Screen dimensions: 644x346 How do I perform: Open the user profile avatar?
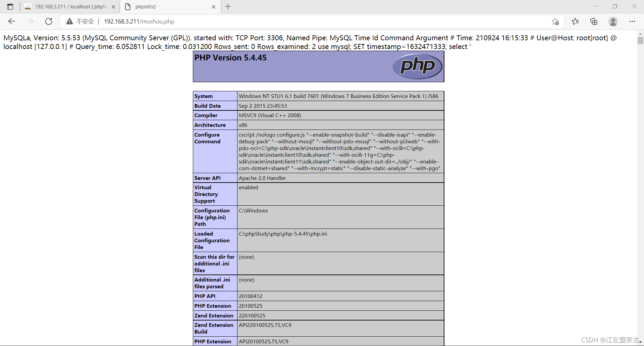[x=613, y=21]
